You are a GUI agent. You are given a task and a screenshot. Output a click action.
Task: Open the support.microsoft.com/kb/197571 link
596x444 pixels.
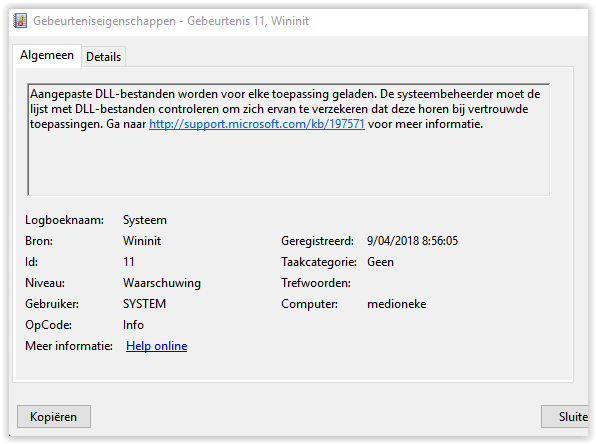pos(257,124)
